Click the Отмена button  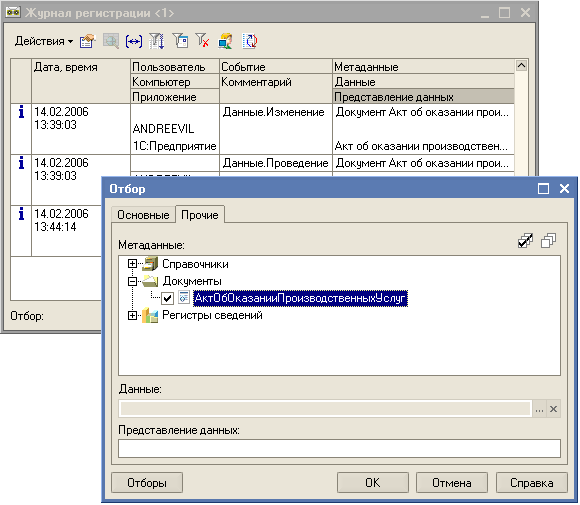[x=452, y=482]
